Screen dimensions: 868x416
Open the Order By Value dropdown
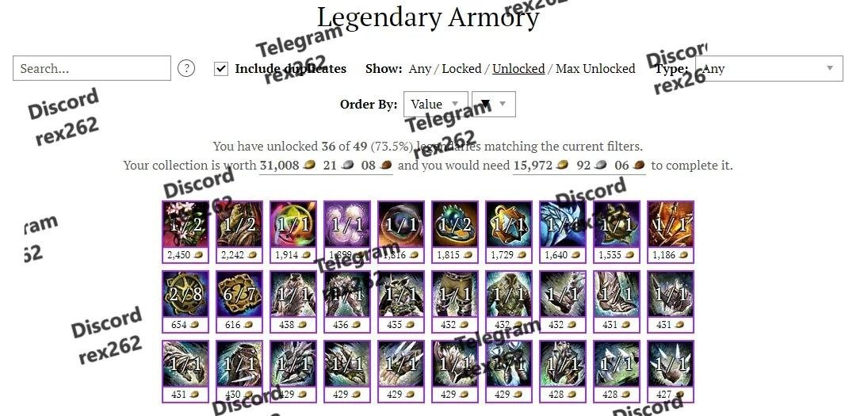[x=436, y=104]
